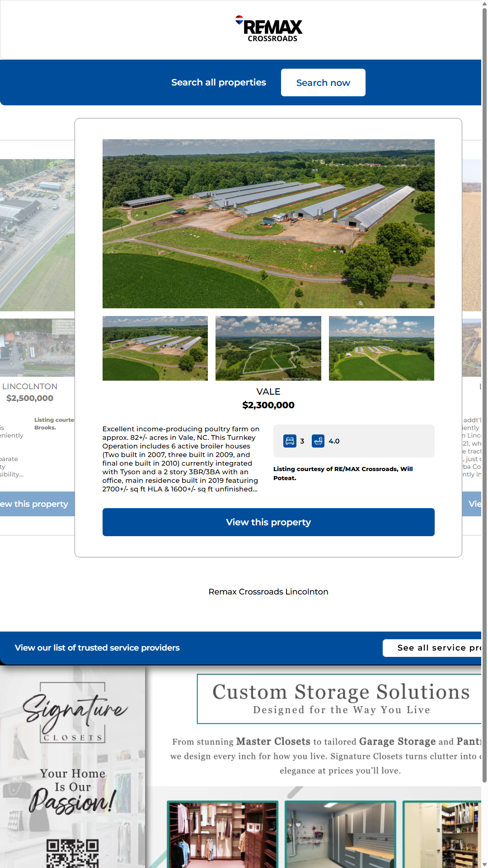Select the third aerial field thumbnail

(381, 348)
